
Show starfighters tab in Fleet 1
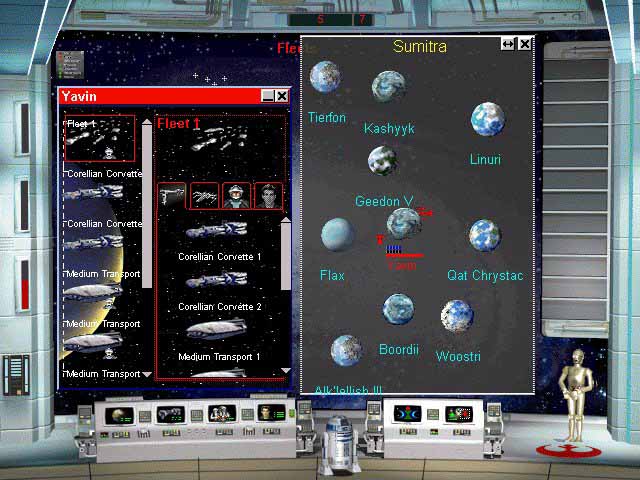point(204,196)
